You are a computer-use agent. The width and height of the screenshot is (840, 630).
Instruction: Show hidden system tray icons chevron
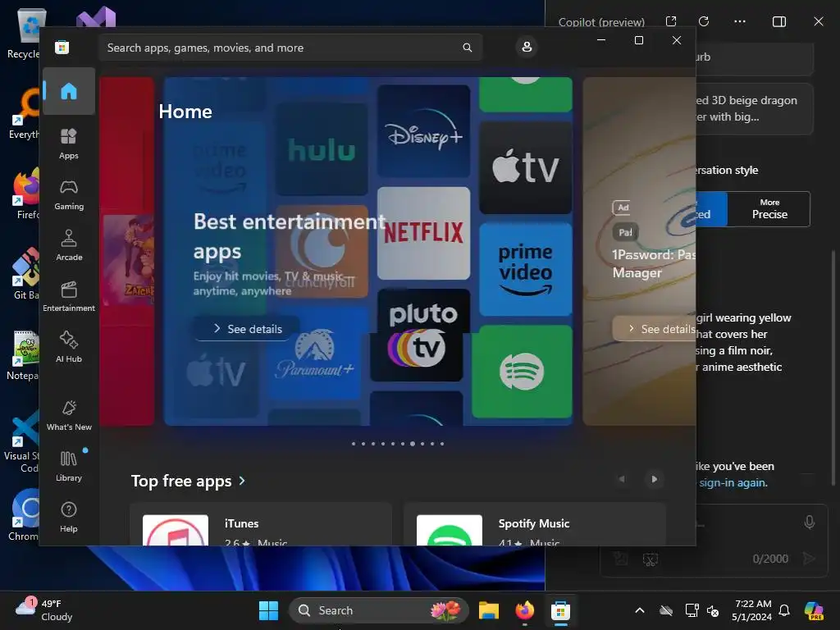pos(640,610)
